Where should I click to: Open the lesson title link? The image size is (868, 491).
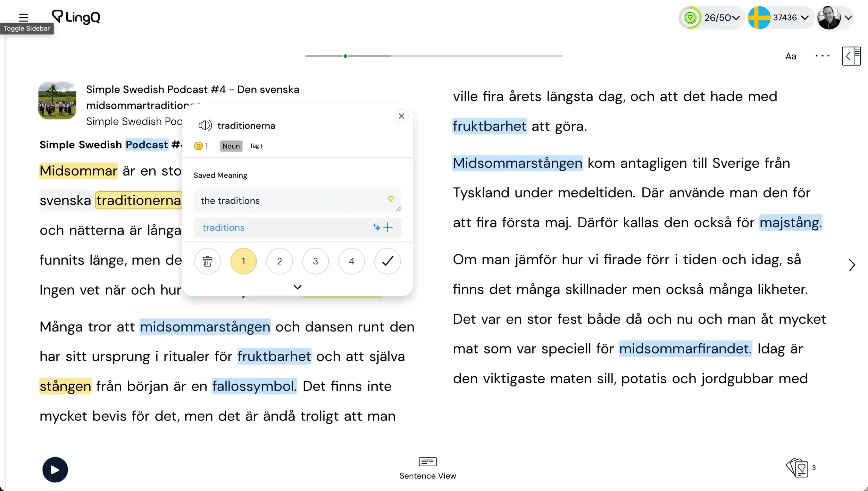tap(193, 97)
